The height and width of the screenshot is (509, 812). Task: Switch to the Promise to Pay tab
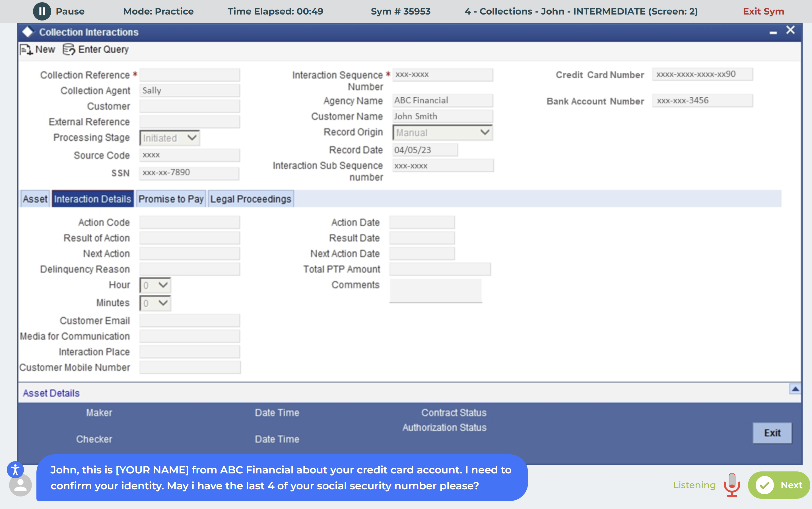[x=171, y=199]
